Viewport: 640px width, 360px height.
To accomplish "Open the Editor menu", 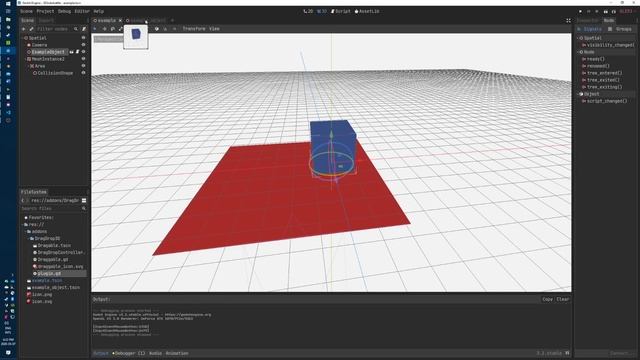I will pyautogui.click(x=82, y=11).
